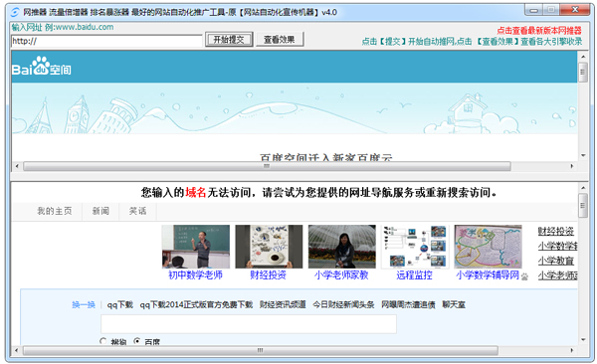Open the 我的主页 tab
This screenshot has width=597, height=364.
click(54, 211)
